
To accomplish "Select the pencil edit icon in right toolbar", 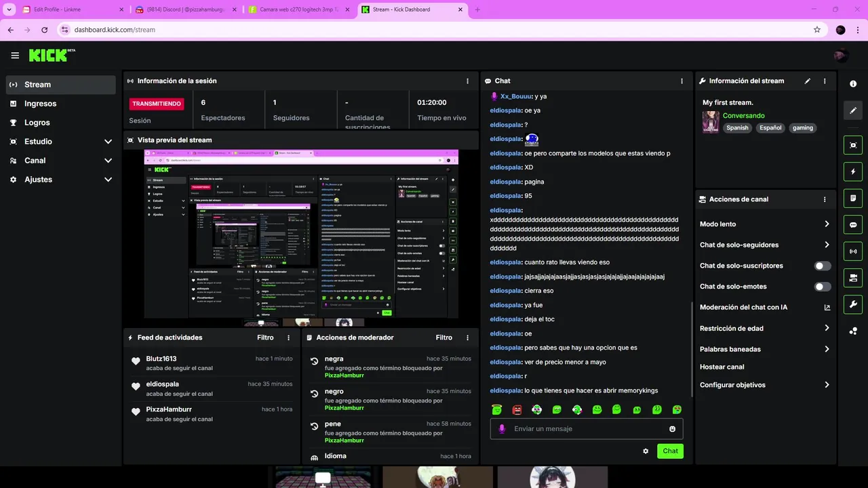I will tap(853, 110).
